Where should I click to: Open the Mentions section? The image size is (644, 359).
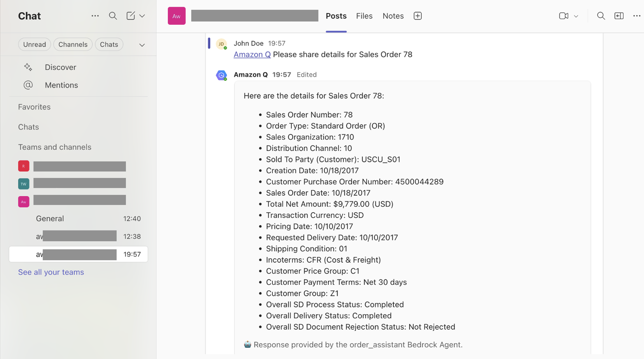[61, 85]
